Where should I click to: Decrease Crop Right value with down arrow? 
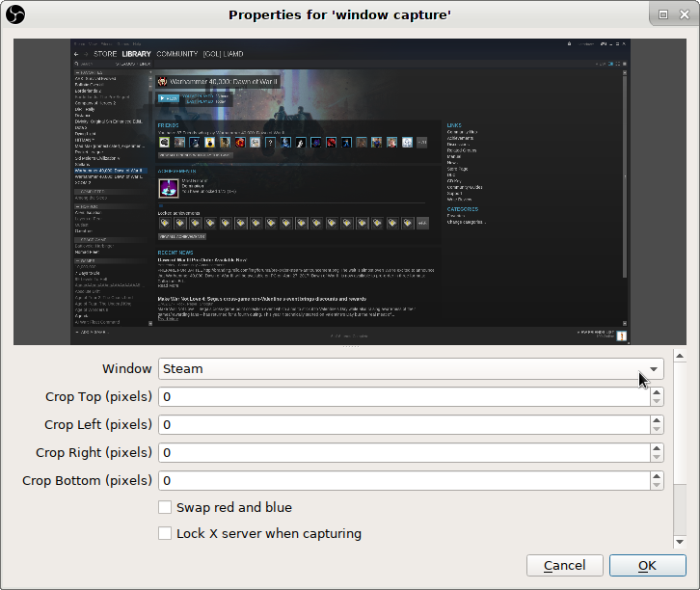pos(657,457)
